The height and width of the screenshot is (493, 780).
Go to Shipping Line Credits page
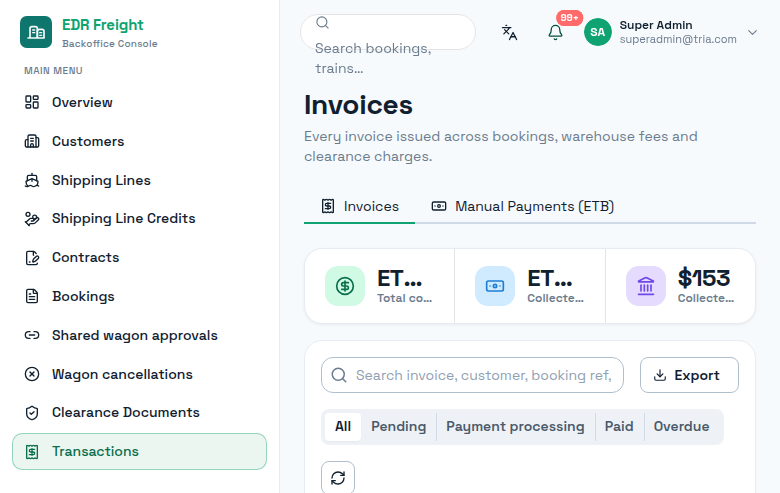[139, 218]
